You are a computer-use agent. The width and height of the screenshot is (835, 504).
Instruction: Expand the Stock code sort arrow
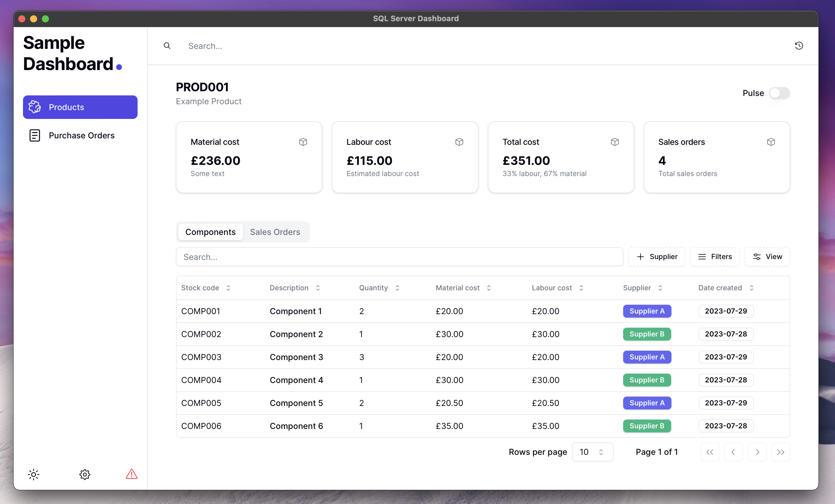(228, 287)
